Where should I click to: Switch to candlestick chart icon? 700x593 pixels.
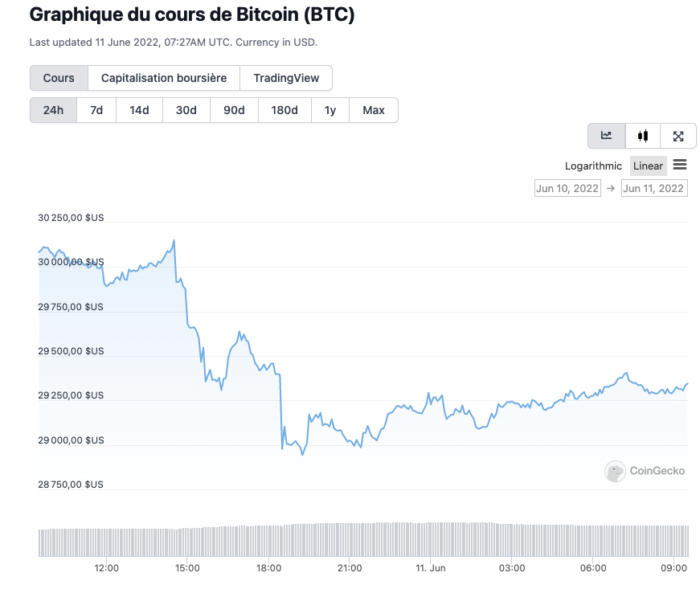click(x=642, y=136)
